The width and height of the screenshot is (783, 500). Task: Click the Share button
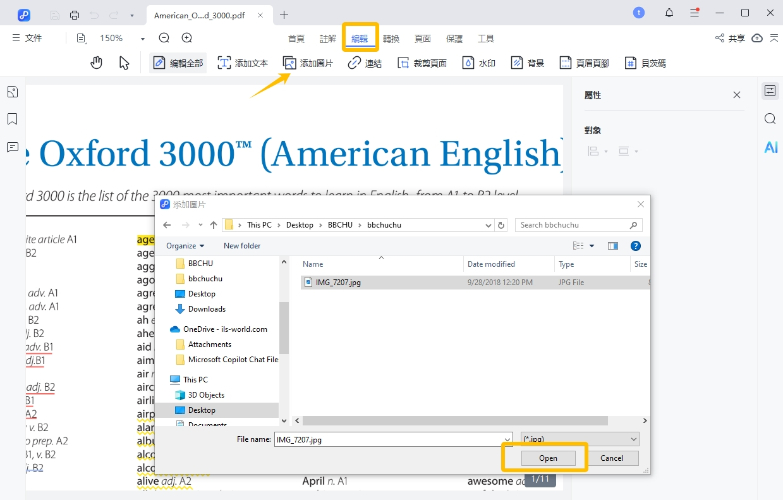click(x=730, y=38)
